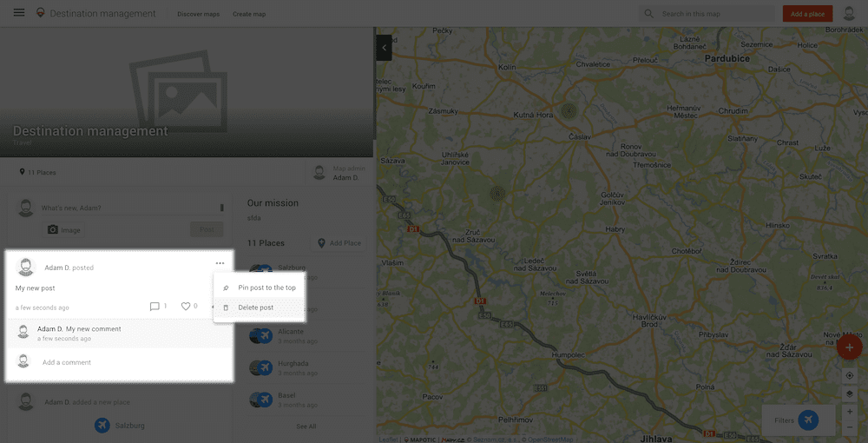Click the search magnifier icon

click(648, 14)
